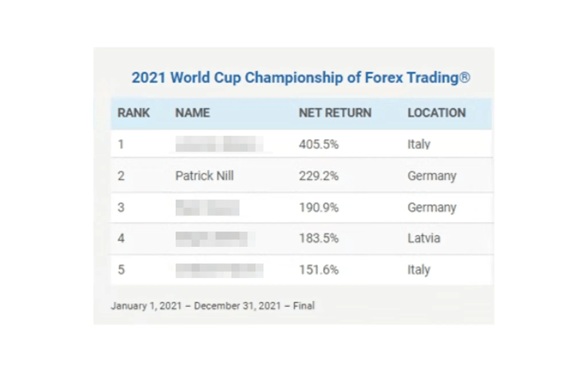This screenshot has width=588, height=373.
Task: Click the NAME column header
Action: click(x=192, y=113)
